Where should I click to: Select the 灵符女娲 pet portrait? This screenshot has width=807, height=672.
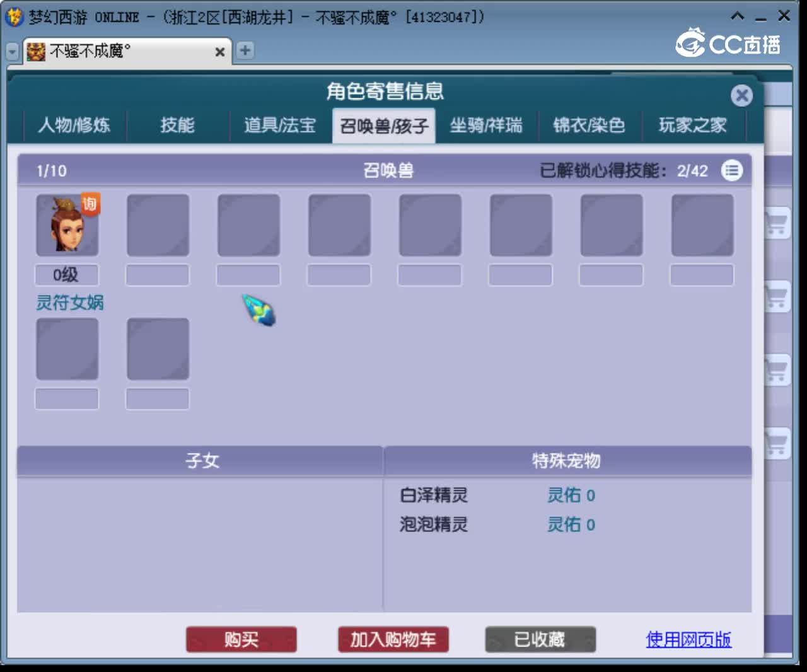click(x=67, y=225)
